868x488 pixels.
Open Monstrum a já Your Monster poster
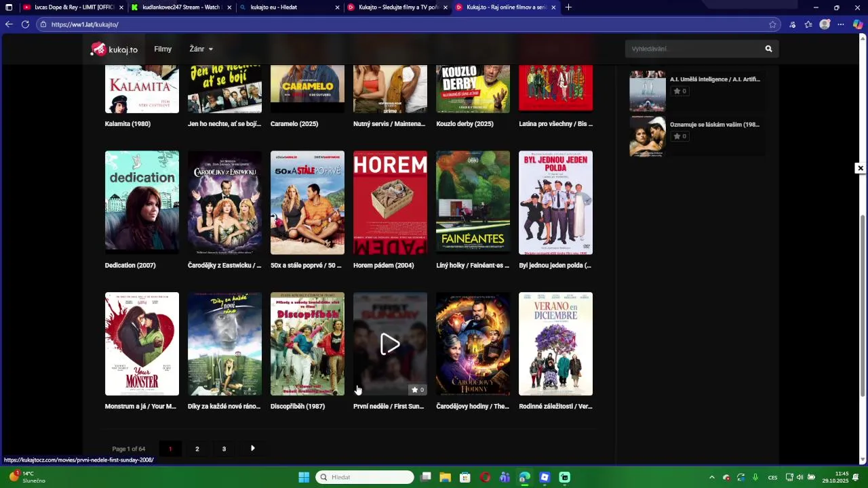(142, 344)
